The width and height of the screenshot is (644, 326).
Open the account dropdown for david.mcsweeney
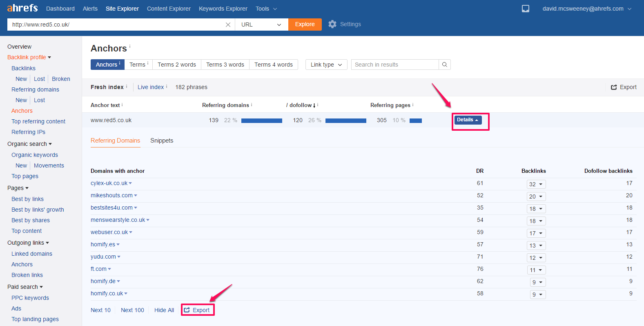tap(586, 9)
